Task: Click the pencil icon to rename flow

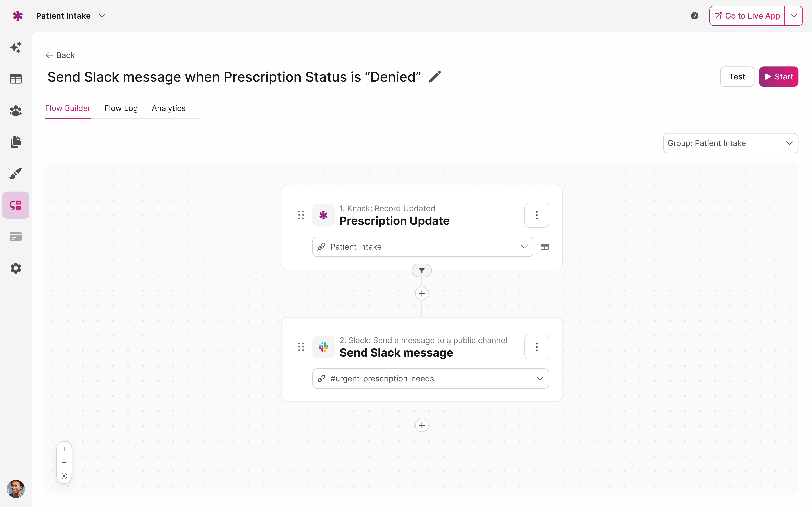Action: point(435,77)
